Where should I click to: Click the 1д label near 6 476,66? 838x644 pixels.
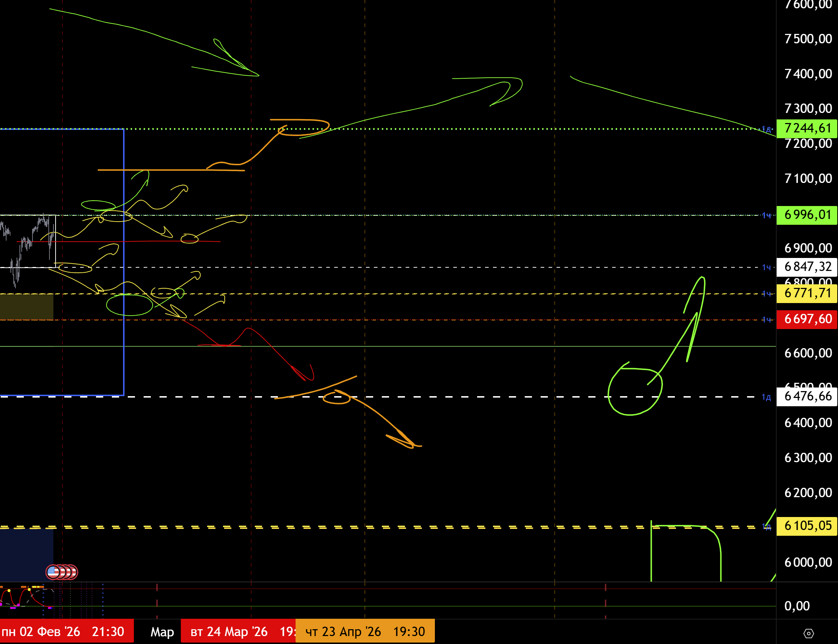766,397
